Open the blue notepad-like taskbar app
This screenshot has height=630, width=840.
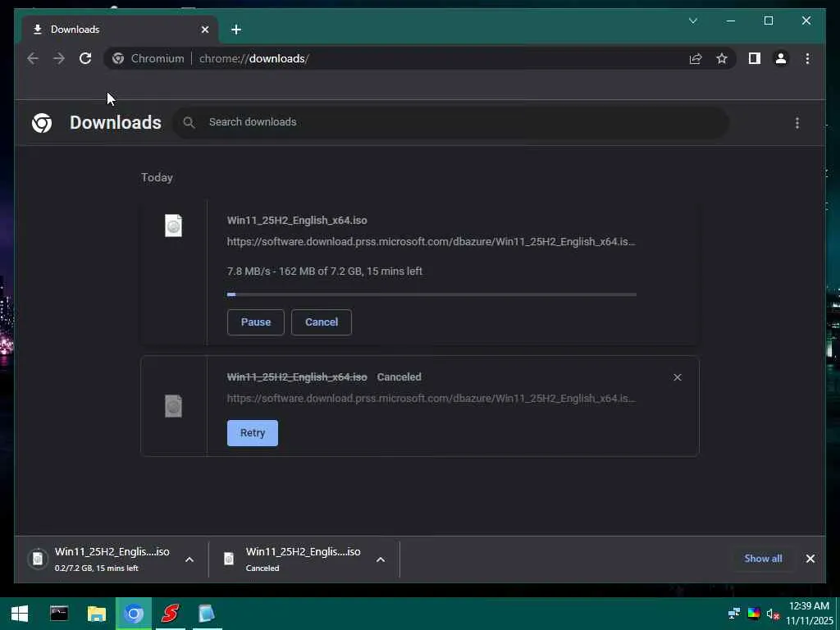click(207, 614)
